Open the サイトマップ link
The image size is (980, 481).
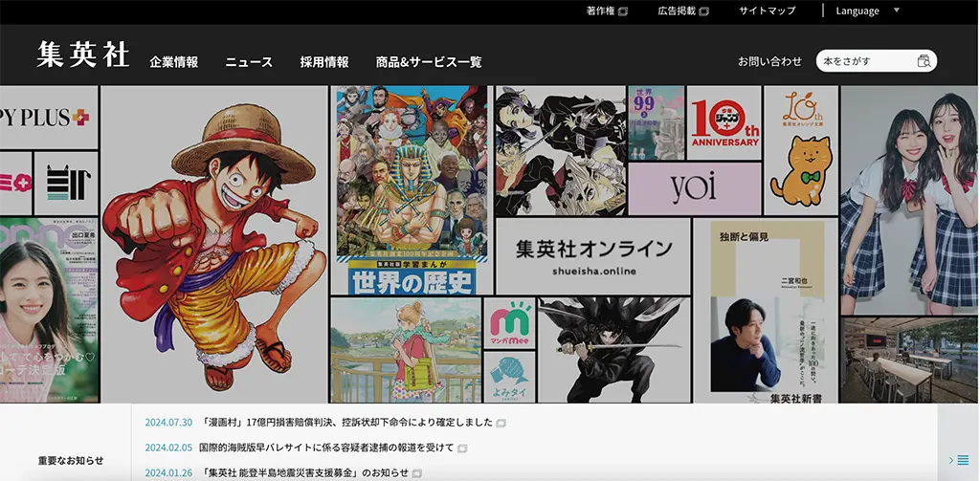[767, 11]
